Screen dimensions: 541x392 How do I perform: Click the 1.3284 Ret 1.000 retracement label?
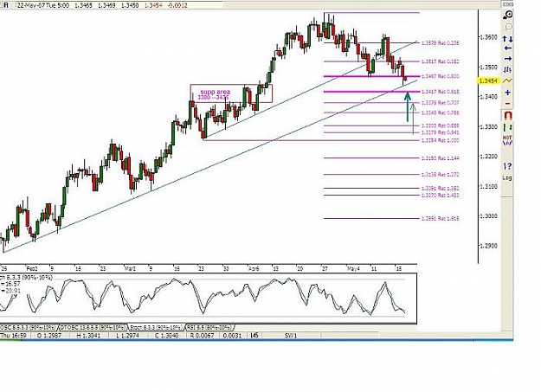point(441,140)
